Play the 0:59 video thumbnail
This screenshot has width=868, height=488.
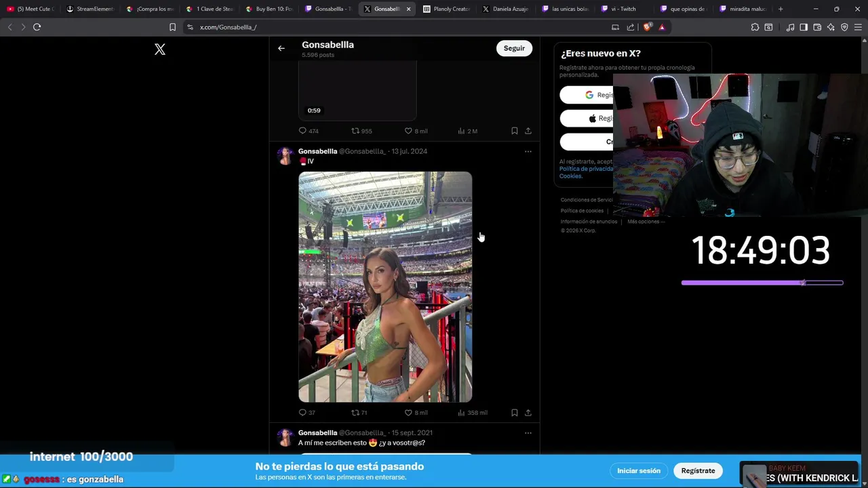click(357, 91)
